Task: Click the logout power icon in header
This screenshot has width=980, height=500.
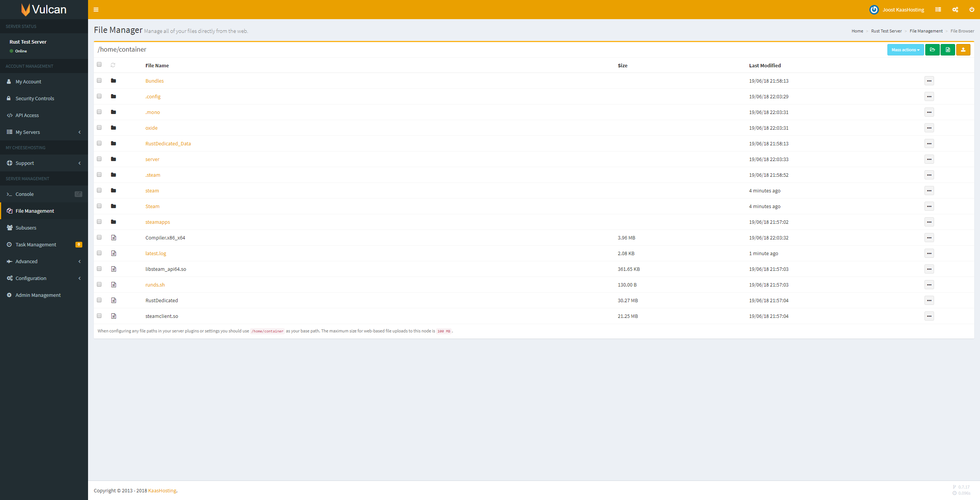Action: coord(972,10)
